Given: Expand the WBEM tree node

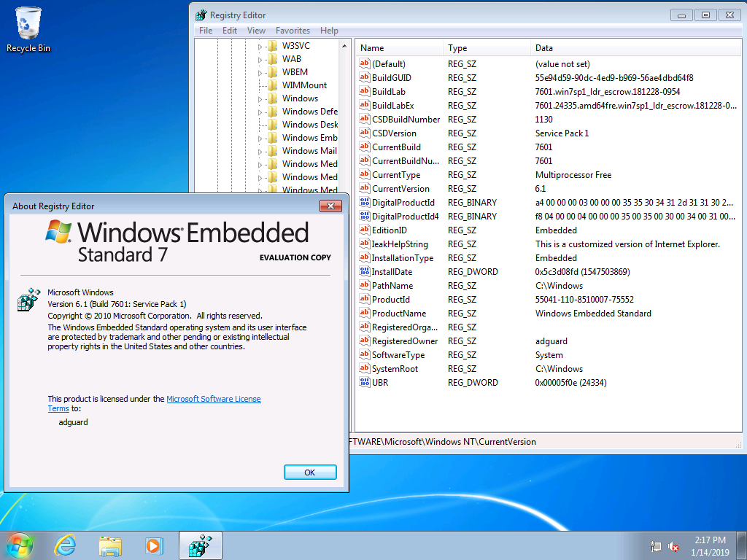Looking at the screenshot, I should [x=260, y=73].
